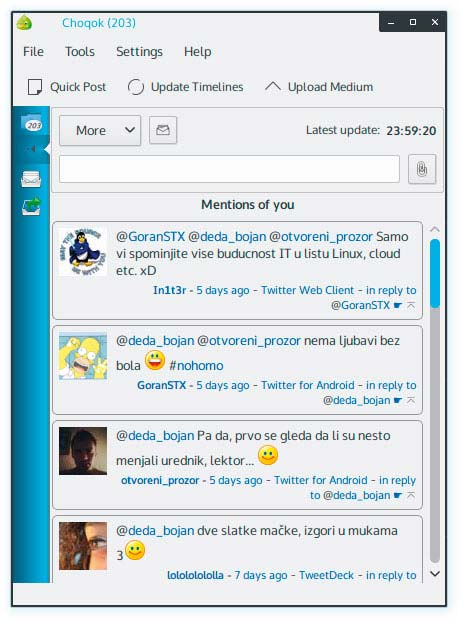Open GoranSTX author link
This screenshot has height=628, width=461.
161,385
